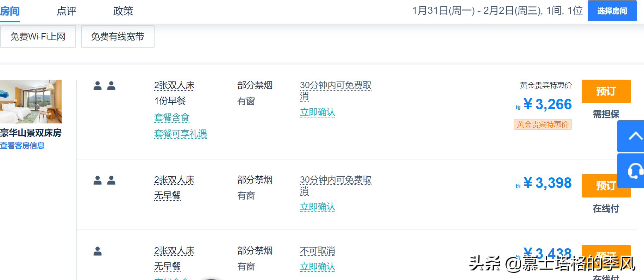Viewport: 644px width, 280px height.
Task: Click the date and guest summary text
Action: (x=497, y=11)
